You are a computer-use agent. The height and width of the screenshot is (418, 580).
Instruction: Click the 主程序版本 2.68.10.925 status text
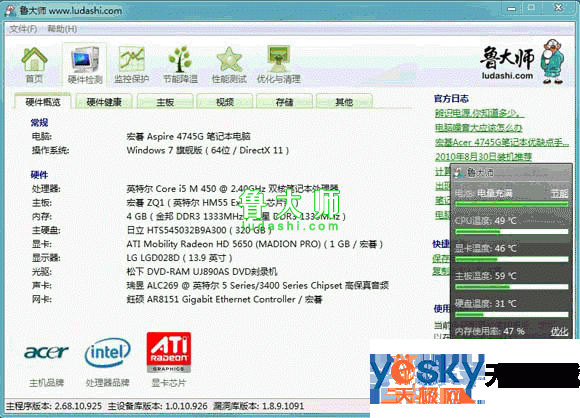(54, 406)
